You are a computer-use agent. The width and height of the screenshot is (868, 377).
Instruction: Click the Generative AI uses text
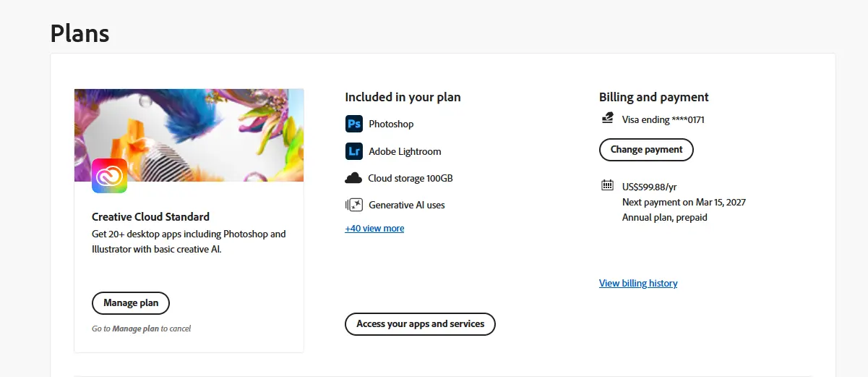click(407, 205)
